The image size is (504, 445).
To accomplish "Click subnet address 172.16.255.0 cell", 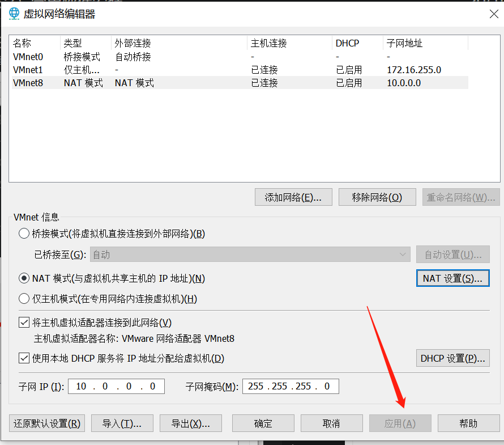I will [414, 70].
